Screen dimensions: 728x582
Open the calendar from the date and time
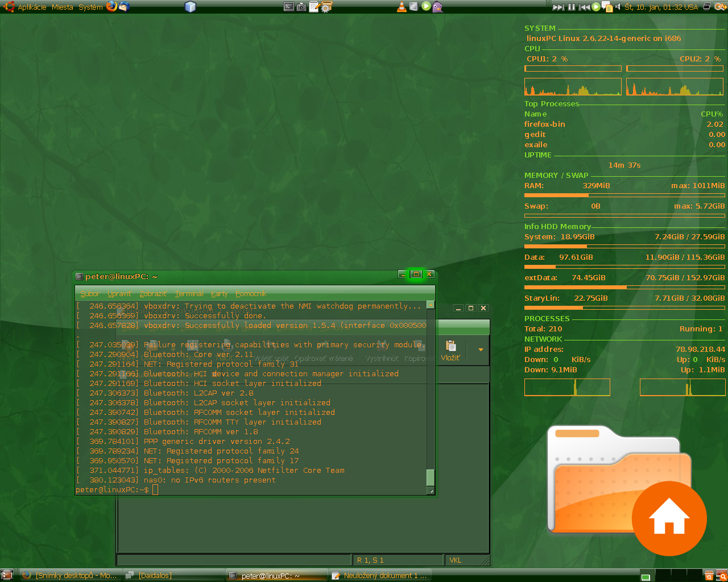pos(654,7)
